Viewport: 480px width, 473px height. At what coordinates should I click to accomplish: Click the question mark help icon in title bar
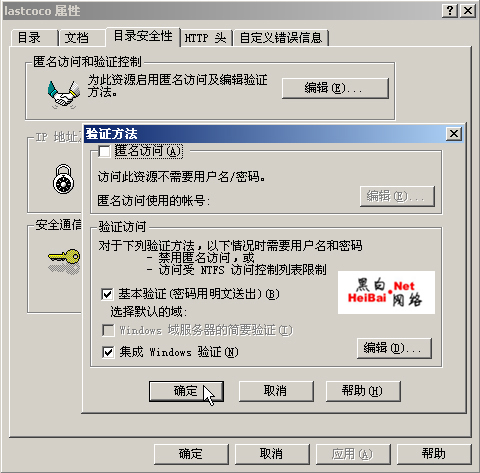[x=450, y=11]
